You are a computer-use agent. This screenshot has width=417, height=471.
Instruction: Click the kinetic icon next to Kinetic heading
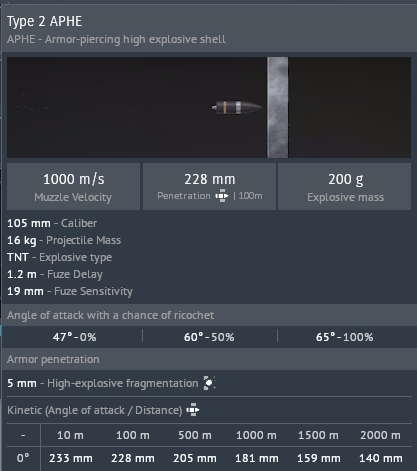pyautogui.click(x=193, y=410)
